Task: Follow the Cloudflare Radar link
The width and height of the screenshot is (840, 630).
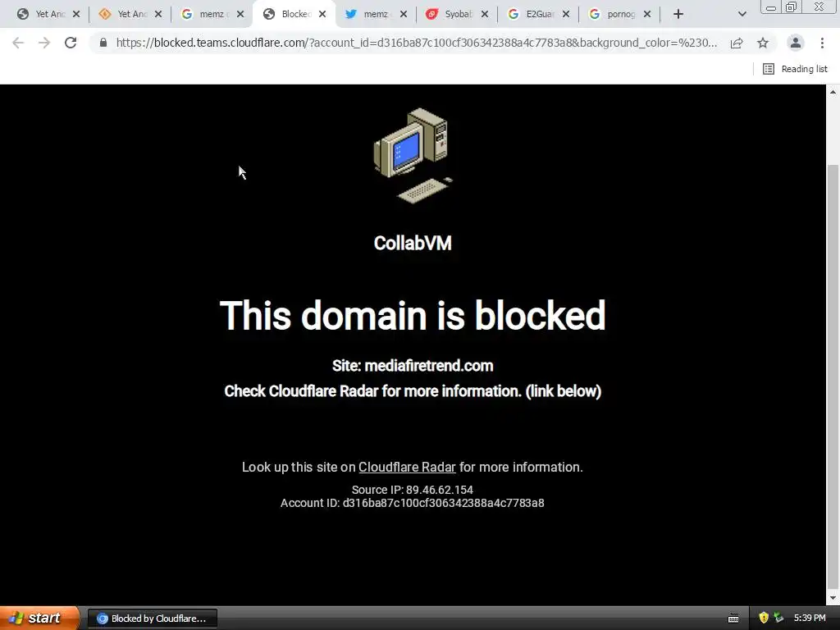Action: pos(407,467)
